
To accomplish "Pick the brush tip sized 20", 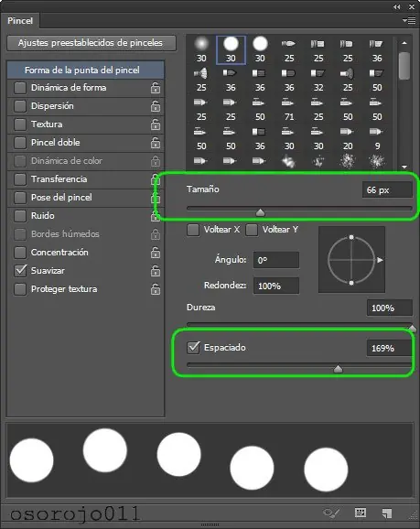I will coord(348,137).
